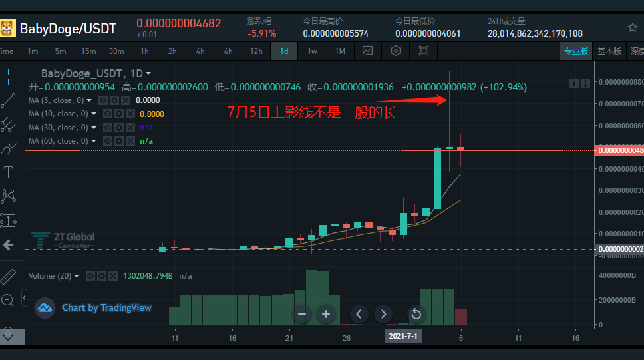Select the brush drawing tool
Screen dimensions: 644x360
[x=8, y=149]
